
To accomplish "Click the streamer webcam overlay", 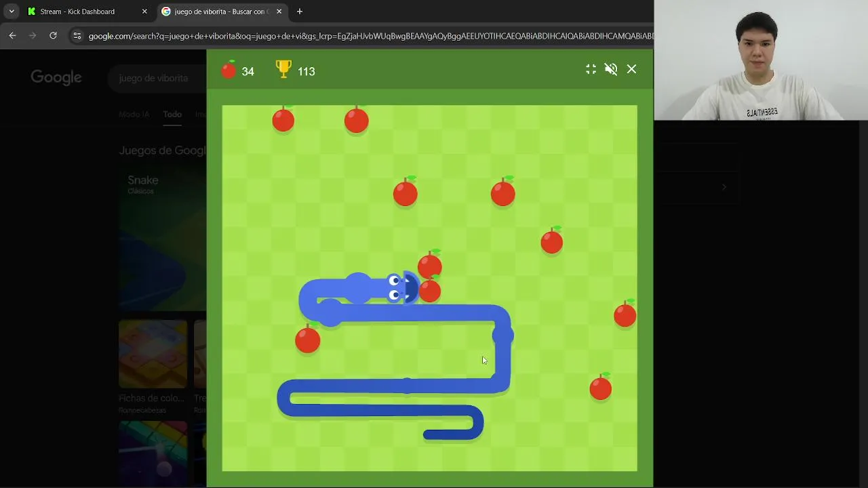I will pos(761,60).
